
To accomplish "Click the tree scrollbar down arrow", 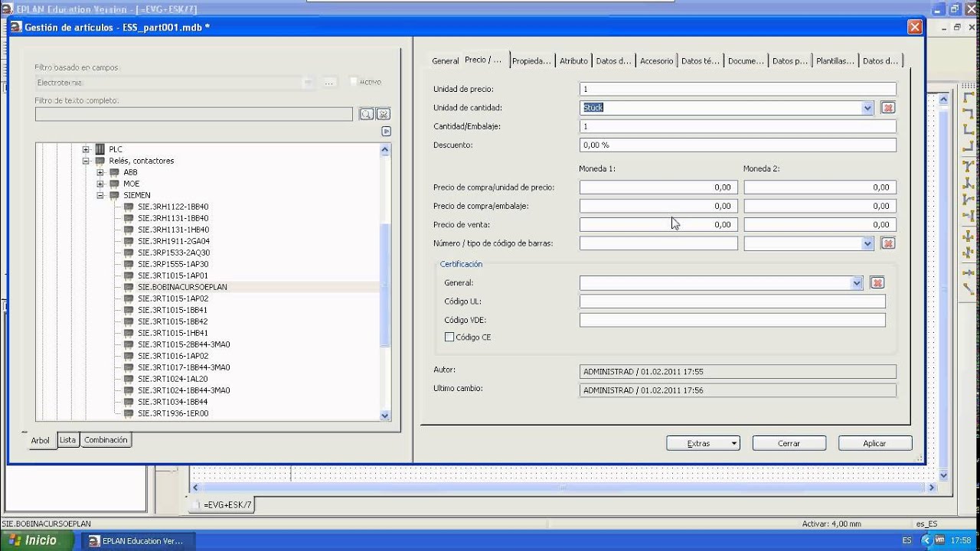I will (385, 416).
